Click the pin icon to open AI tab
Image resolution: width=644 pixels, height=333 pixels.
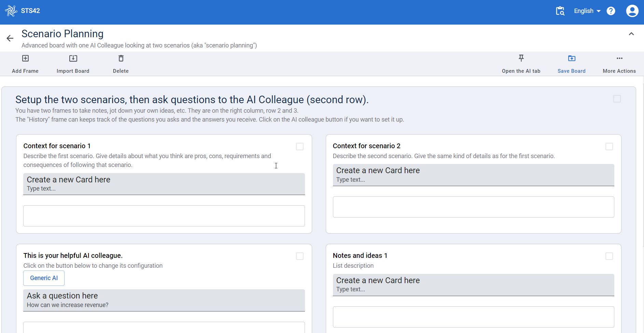521,58
